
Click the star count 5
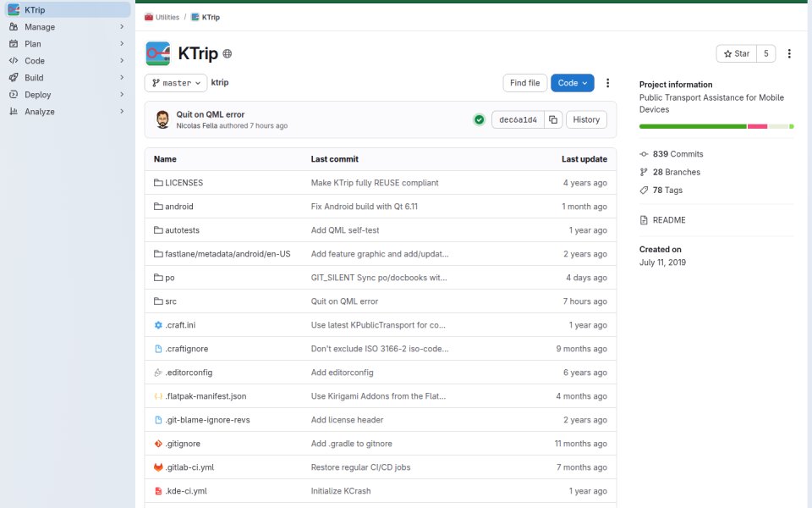click(766, 53)
